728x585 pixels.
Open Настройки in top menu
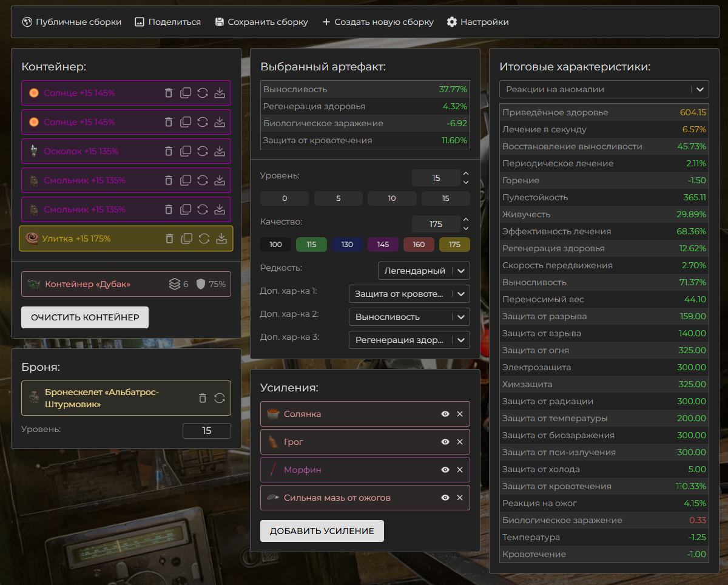click(477, 22)
